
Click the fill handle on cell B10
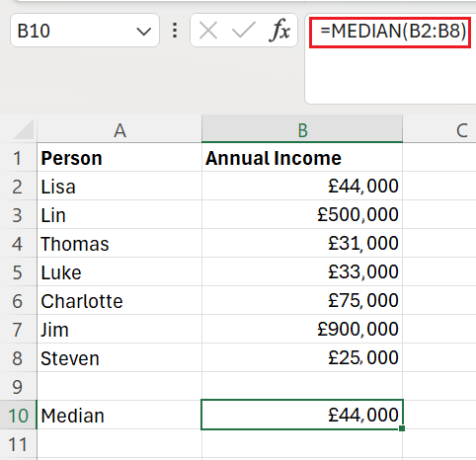coord(402,428)
